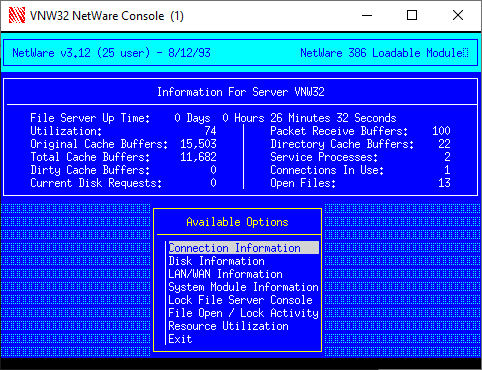Click Directory Cache Buffers value 22
Screen dimensions: 482x370
click(444, 144)
